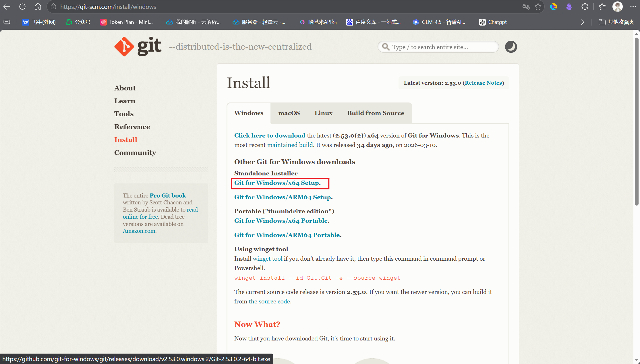The image size is (640, 364).
Task: Click the address bar URL
Action: (x=108, y=7)
